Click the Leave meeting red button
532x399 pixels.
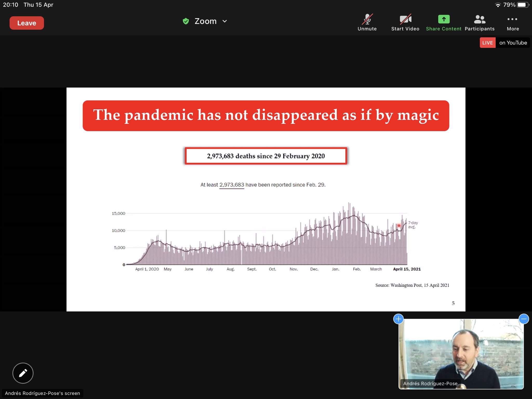26,23
